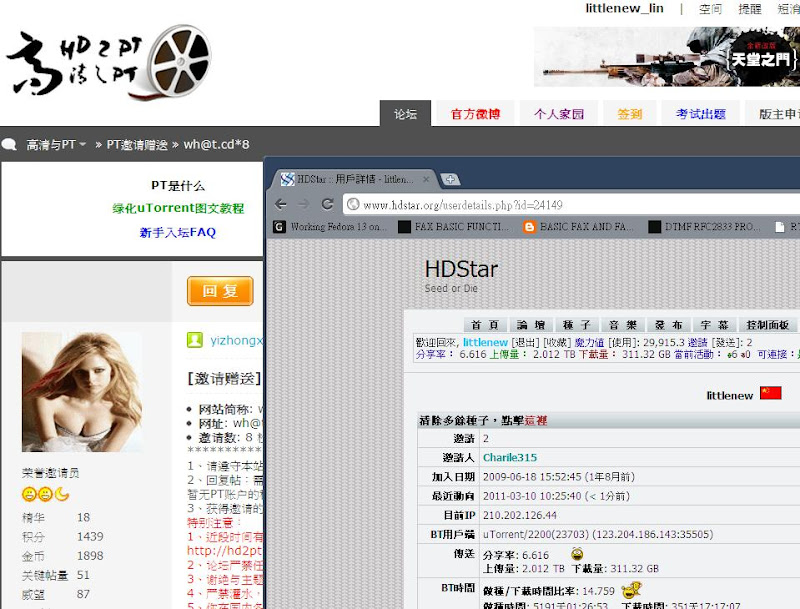Open the 考试出题 tab
Image resolution: width=800 pixels, height=609 pixels.
tap(701, 114)
